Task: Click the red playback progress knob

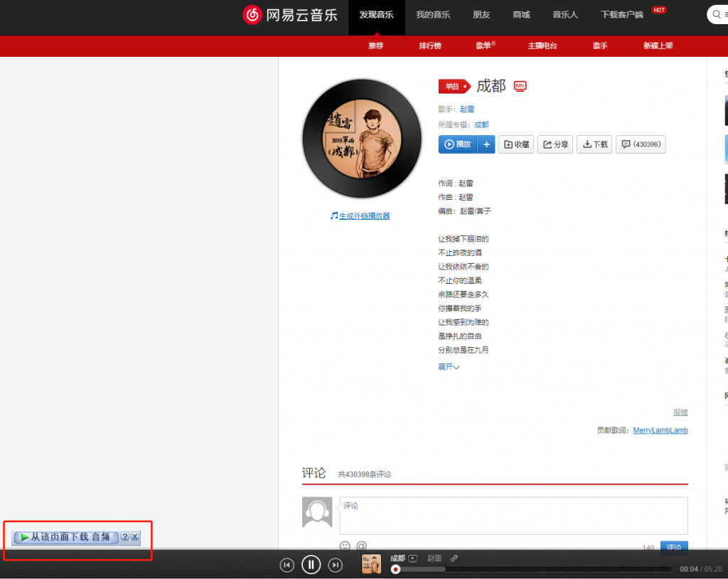Action: 395,569
